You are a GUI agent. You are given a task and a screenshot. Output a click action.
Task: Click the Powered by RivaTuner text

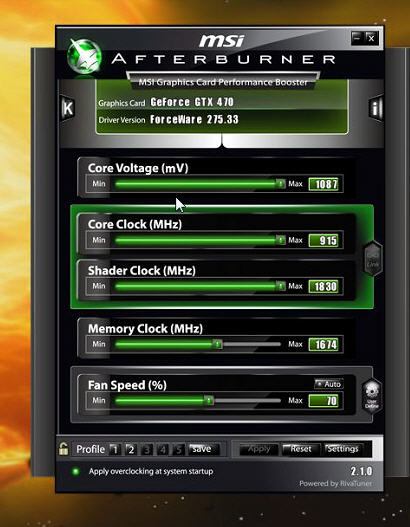click(335, 484)
